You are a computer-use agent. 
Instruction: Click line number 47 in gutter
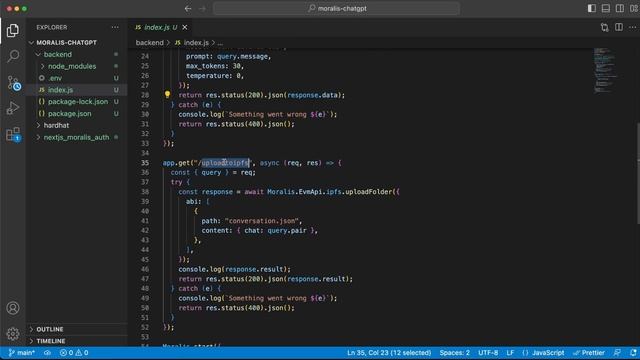click(145, 279)
